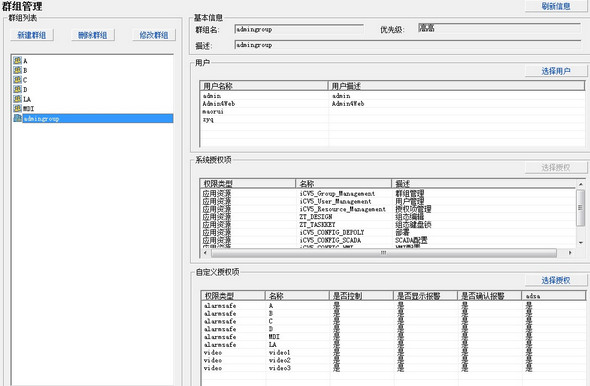Select the video3 custom permission row
The height and width of the screenshot is (386, 590).
pyautogui.click(x=394, y=368)
